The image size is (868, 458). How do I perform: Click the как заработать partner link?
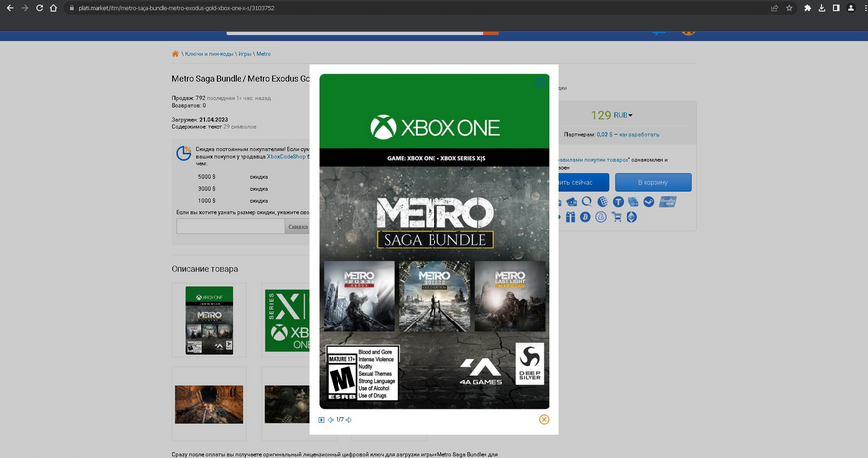click(x=638, y=134)
